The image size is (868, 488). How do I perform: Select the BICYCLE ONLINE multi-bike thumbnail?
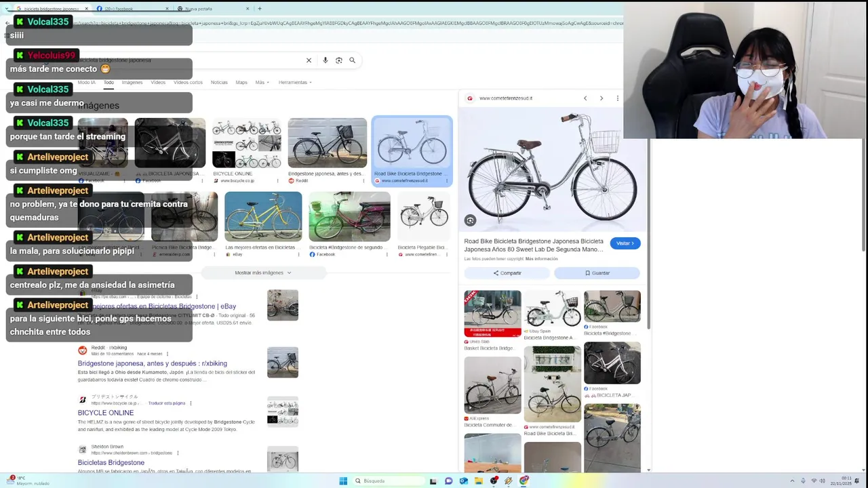pos(247,143)
